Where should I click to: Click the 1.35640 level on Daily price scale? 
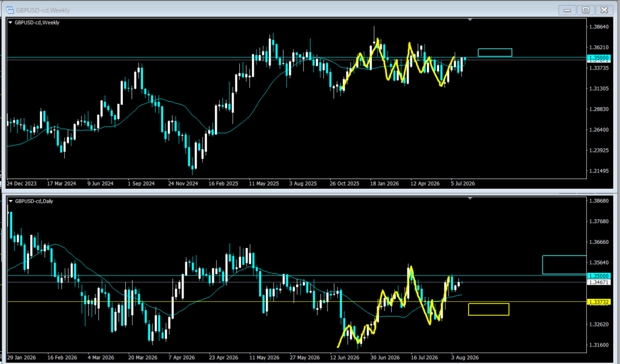pos(598,262)
